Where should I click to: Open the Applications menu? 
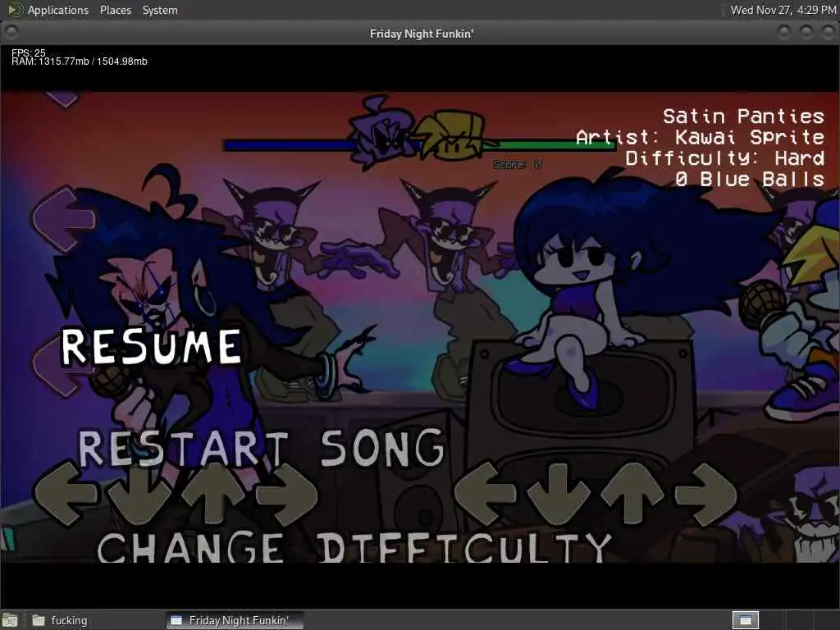point(58,10)
